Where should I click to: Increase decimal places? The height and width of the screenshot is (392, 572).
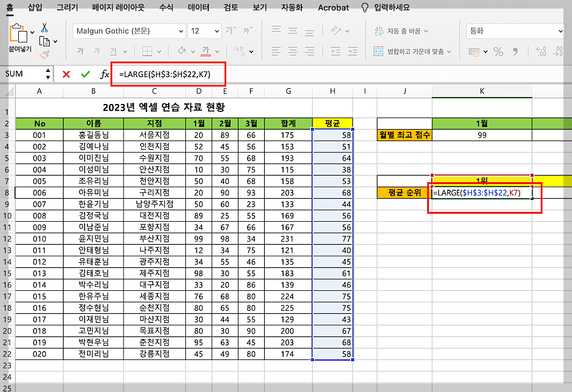541,51
